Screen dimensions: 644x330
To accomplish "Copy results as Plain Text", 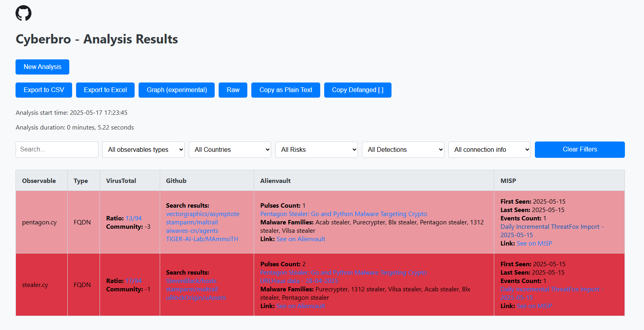I will click(x=286, y=90).
